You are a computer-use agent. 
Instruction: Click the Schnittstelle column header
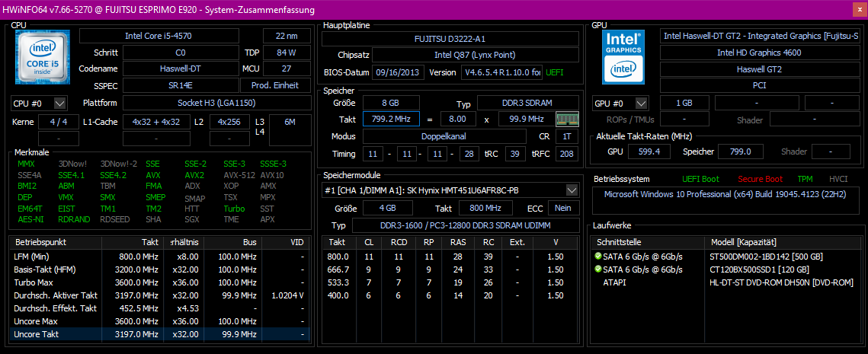[649, 242]
